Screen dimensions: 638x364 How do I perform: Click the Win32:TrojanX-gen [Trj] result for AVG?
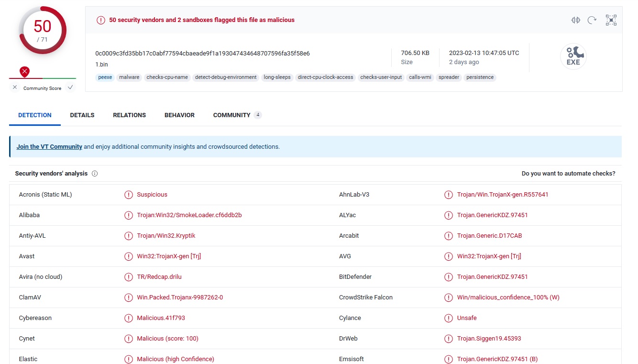point(489,256)
